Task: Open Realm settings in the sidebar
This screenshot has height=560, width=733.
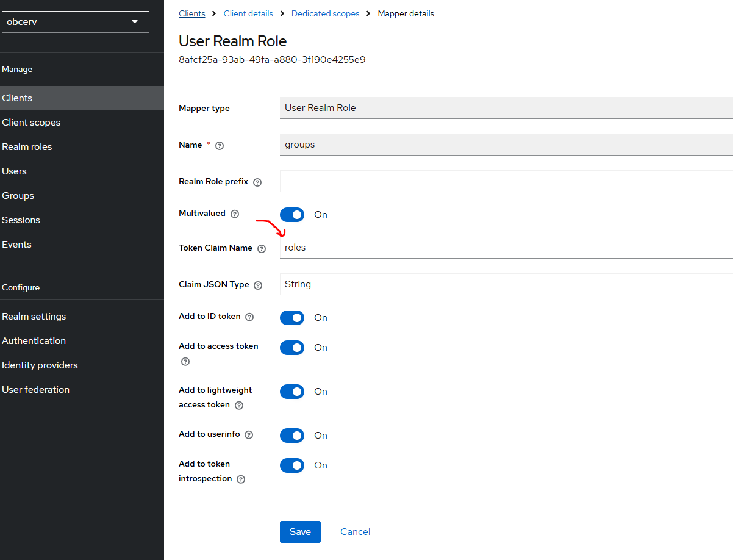Action: pyautogui.click(x=82, y=317)
